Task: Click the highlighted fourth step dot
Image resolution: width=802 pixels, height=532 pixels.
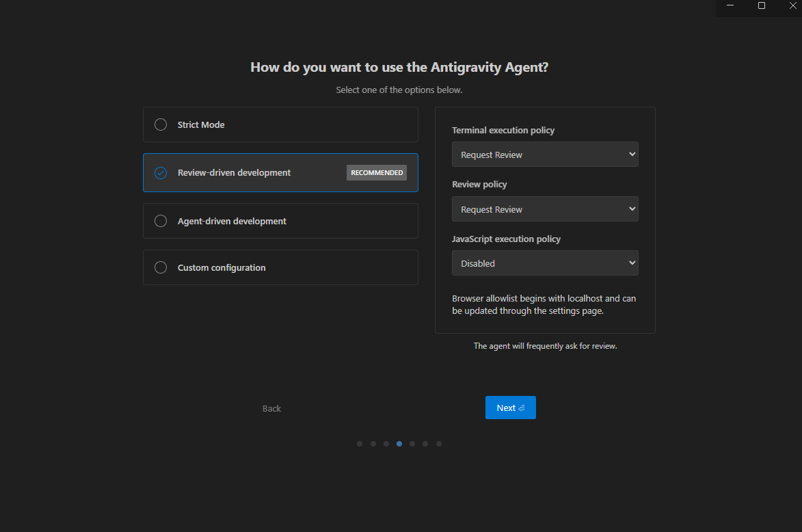Action: pos(399,444)
